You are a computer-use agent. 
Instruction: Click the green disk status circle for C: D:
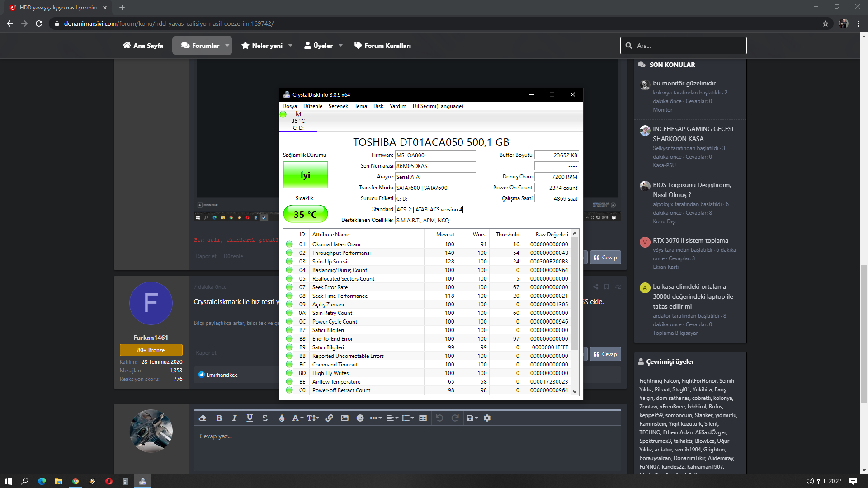(283, 114)
